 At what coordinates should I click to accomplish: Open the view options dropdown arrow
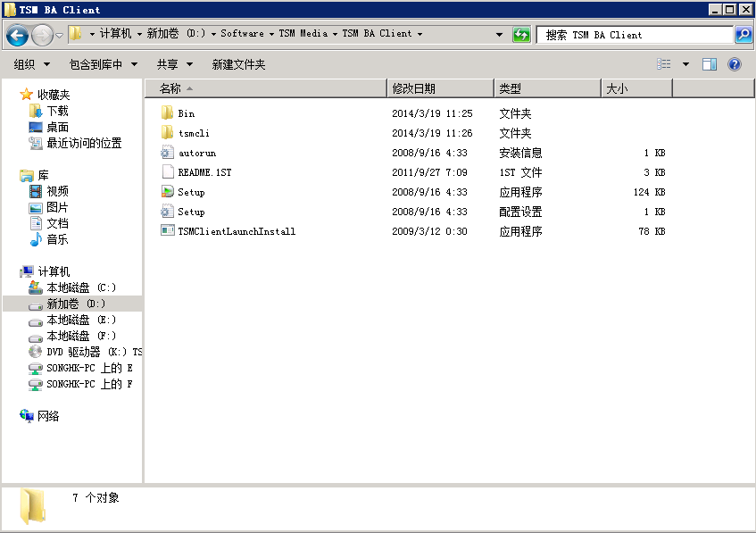pyautogui.click(x=685, y=64)
